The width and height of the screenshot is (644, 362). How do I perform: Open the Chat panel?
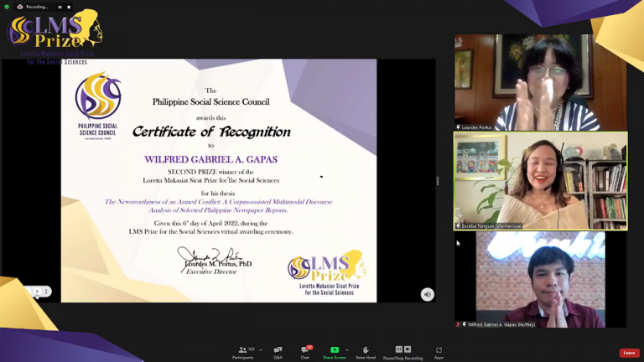304,352
